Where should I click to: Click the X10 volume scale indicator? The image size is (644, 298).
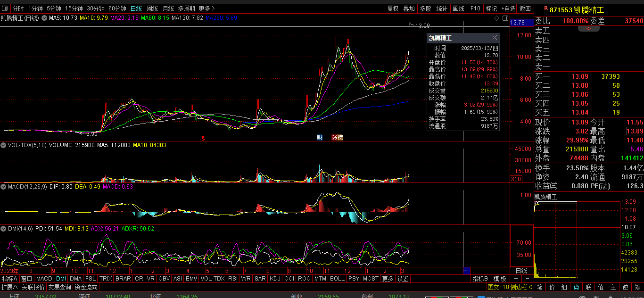click(x=516, y=179)
